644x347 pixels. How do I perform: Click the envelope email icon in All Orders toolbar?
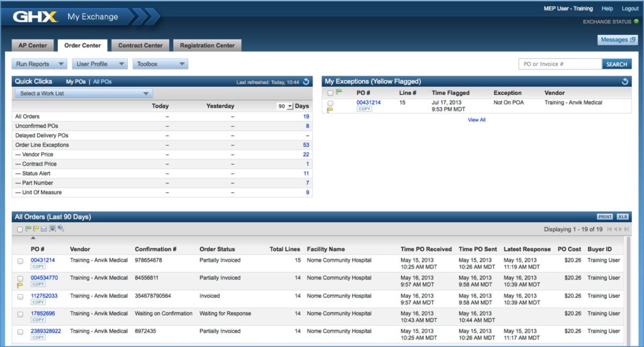pos(44,229)
